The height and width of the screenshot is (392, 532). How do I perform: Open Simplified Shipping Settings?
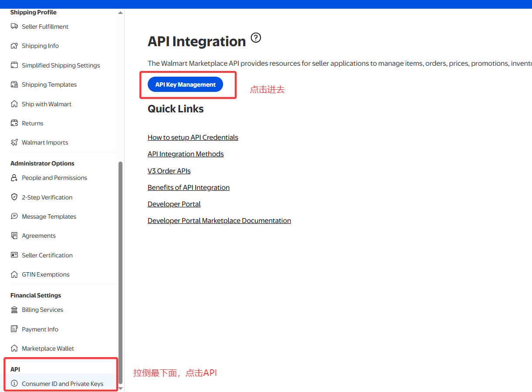(x=62, y=65)
